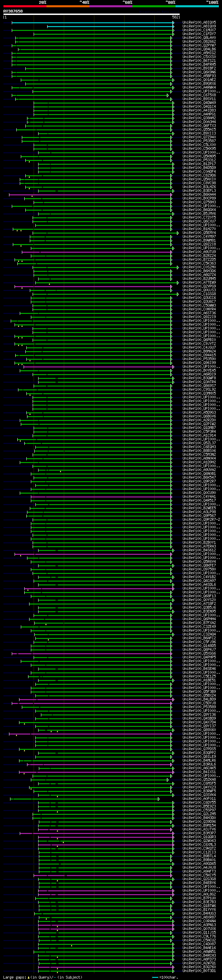Select the purple bar for UniRef100_A9UTU9
The width and height of the screenshot is (222, 980).
point(97,252)
